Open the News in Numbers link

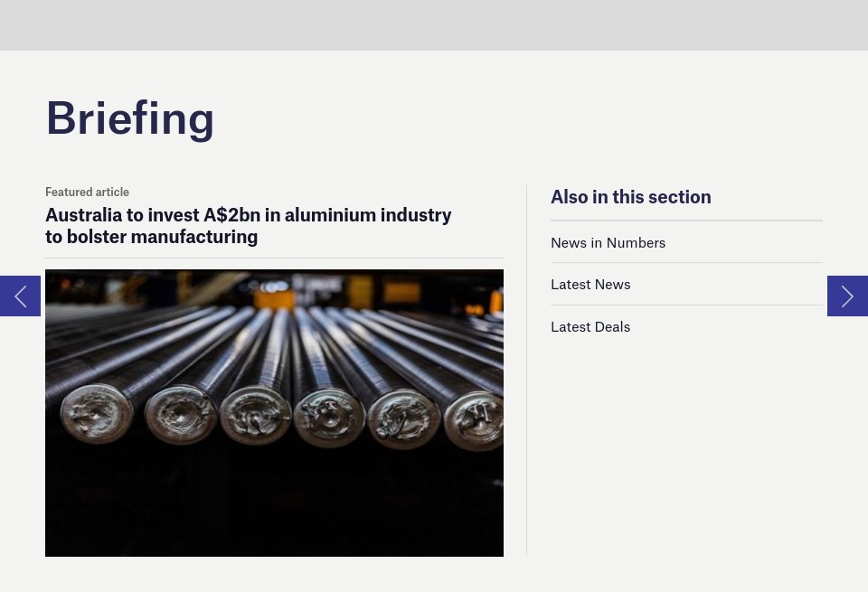click(x=608, y=242)
